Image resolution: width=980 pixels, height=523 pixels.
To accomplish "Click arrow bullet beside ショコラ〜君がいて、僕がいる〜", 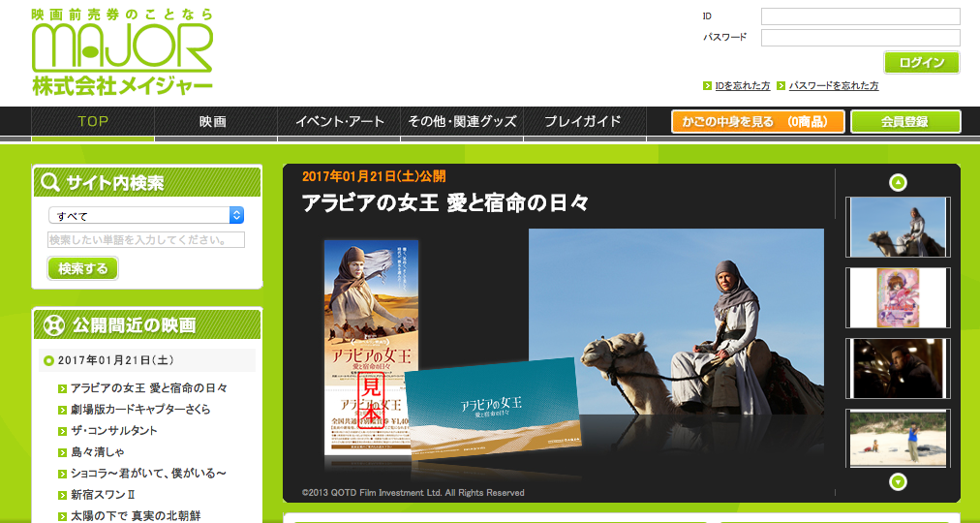I will click(x=62, y=474).
